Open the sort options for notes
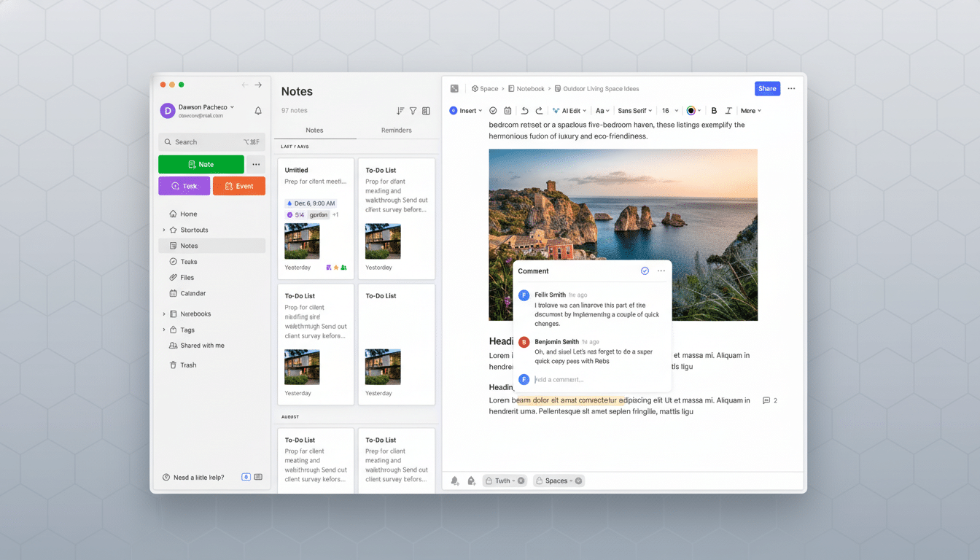 pos(400,110)
